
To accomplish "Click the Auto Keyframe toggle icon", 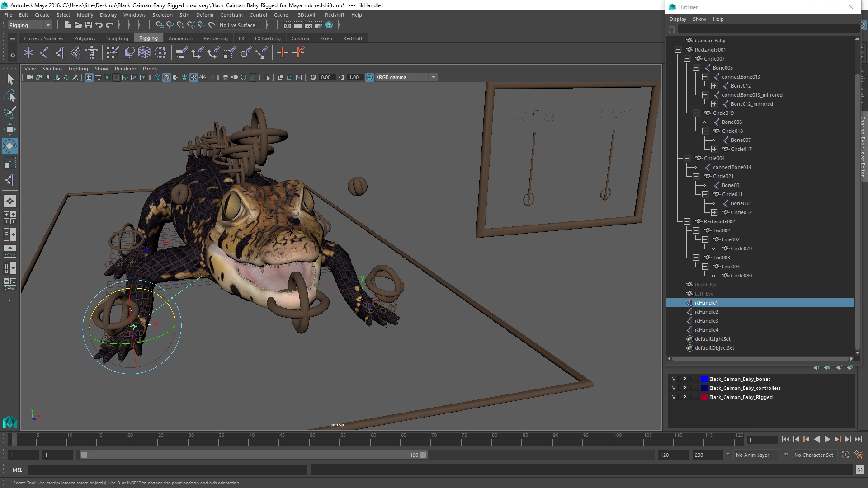I will click(x=845, y=455).
